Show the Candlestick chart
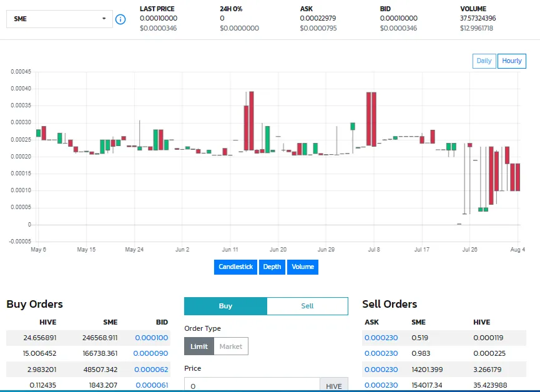Viewport: 540px width, 392px height. click(235, 267)
